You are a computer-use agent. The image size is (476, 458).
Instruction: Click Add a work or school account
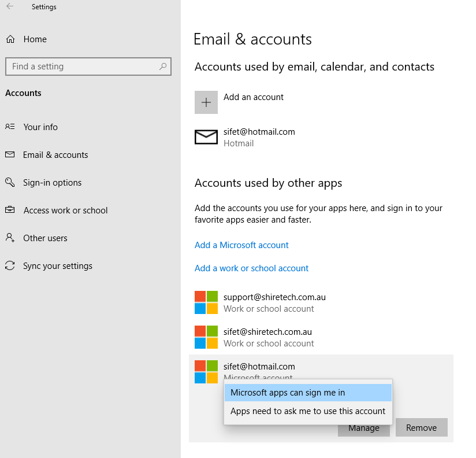251,268
